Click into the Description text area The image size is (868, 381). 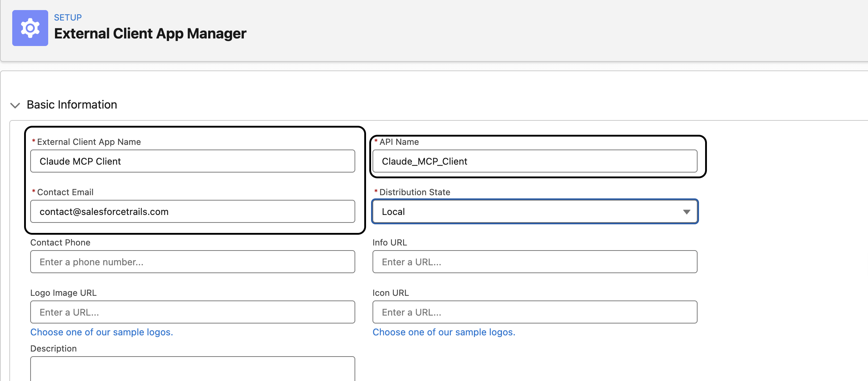tap(193, 369)
